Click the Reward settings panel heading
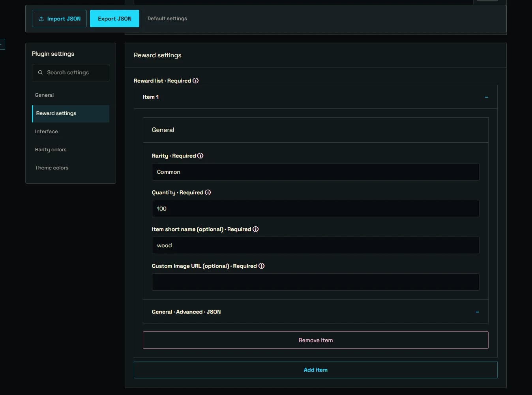The width and height of the screenshot is (532, 395). click(x=157, y=55)
